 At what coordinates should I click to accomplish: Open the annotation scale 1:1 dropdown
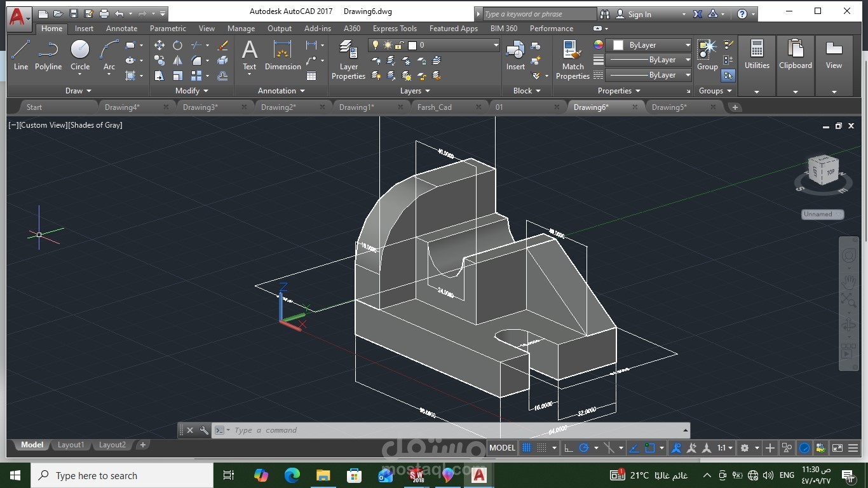pyautogui.click(x=725, y=448)
